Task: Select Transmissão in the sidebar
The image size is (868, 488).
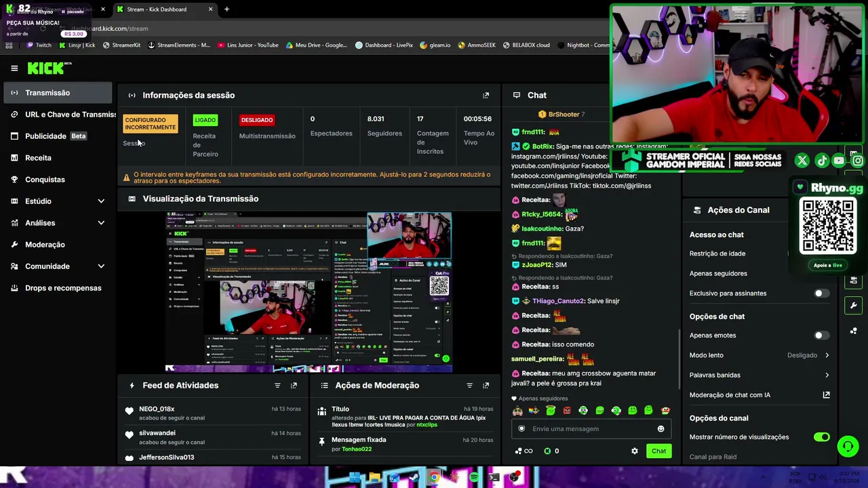Action: click(58, 93)
